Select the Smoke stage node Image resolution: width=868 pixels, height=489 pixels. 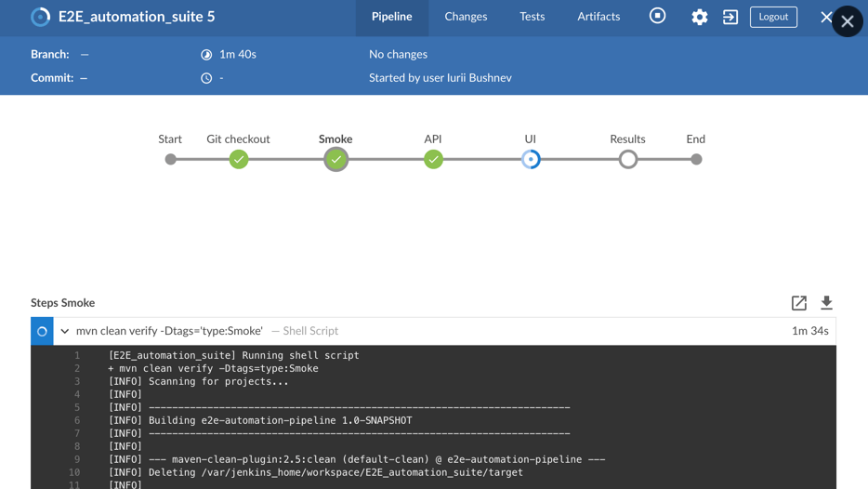(x=335, y=159)
